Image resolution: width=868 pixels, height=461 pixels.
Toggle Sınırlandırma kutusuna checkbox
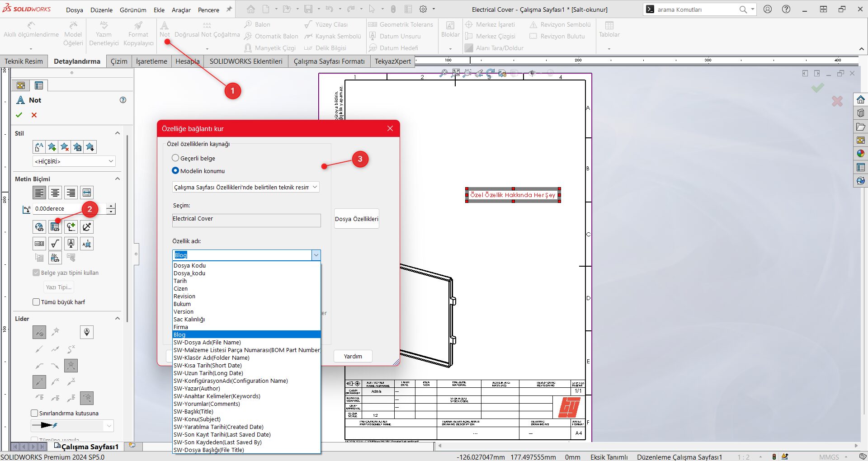(x=34, y=413)
